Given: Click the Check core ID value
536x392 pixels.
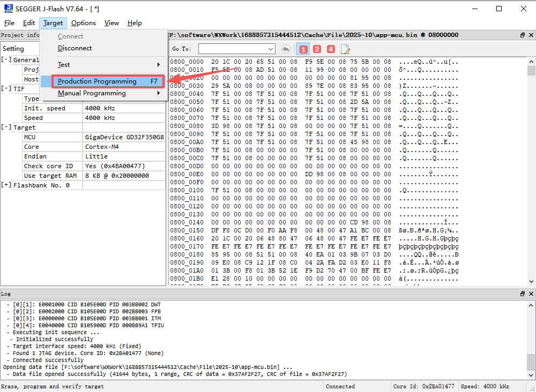Looking at the screenshot, I should pyautogui.click(x=124, y=166).
